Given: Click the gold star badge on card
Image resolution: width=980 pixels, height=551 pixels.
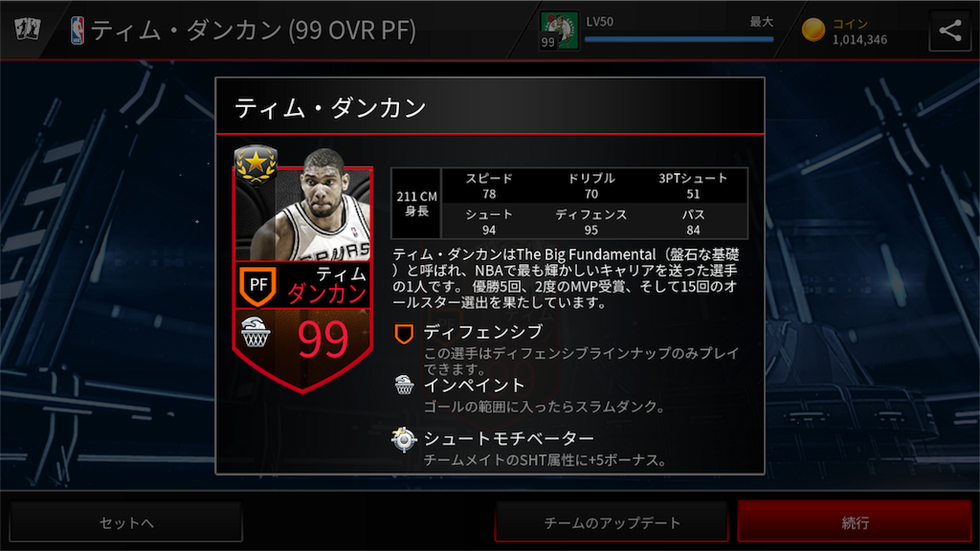Looking at the screenshot, I should 256,165.
